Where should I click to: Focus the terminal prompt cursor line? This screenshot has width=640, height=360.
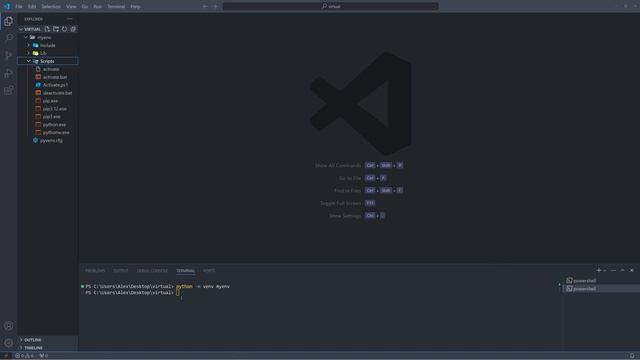click(178, 293)
